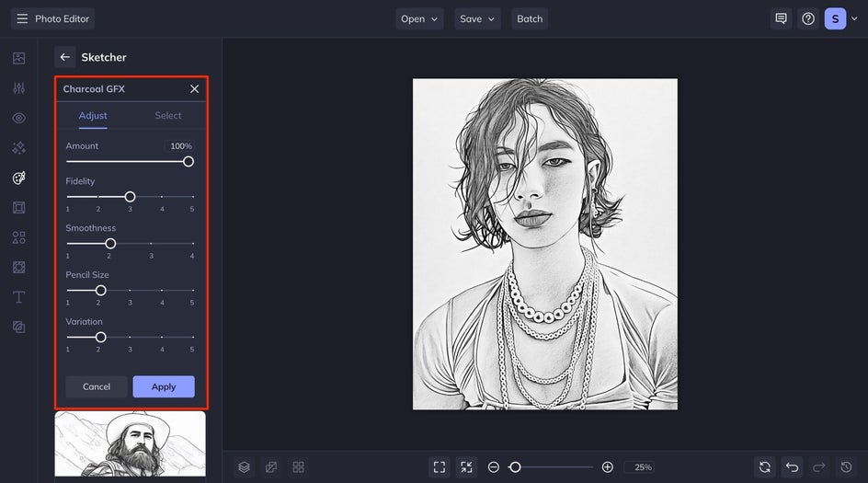
Task: Zoom in with the plus icon
Action: click(607, 467)
